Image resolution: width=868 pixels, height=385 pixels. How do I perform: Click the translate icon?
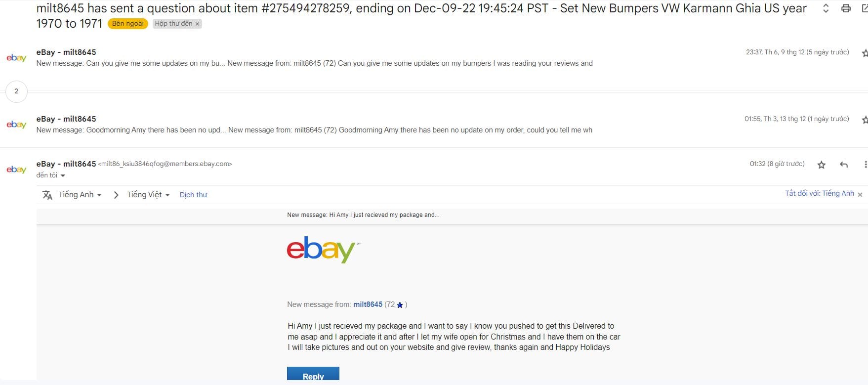47,195
